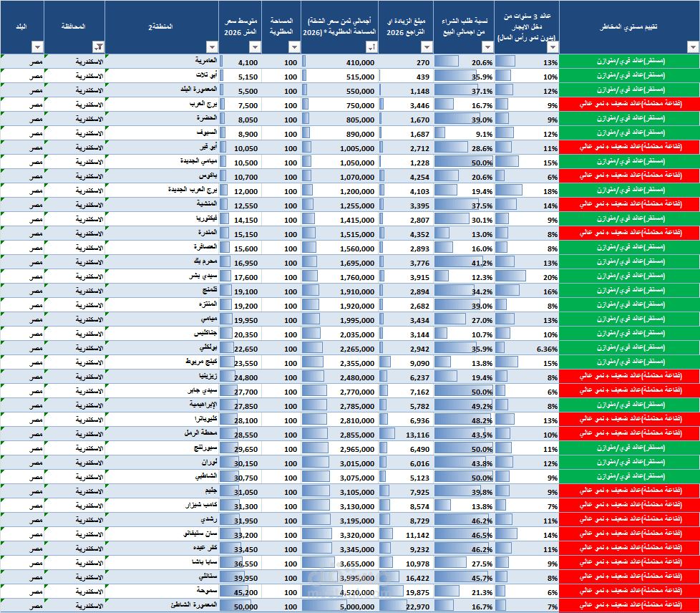Screen dimensions: 700x613
Task: Select increase amount cell 13,116
Action: [406, 434]
